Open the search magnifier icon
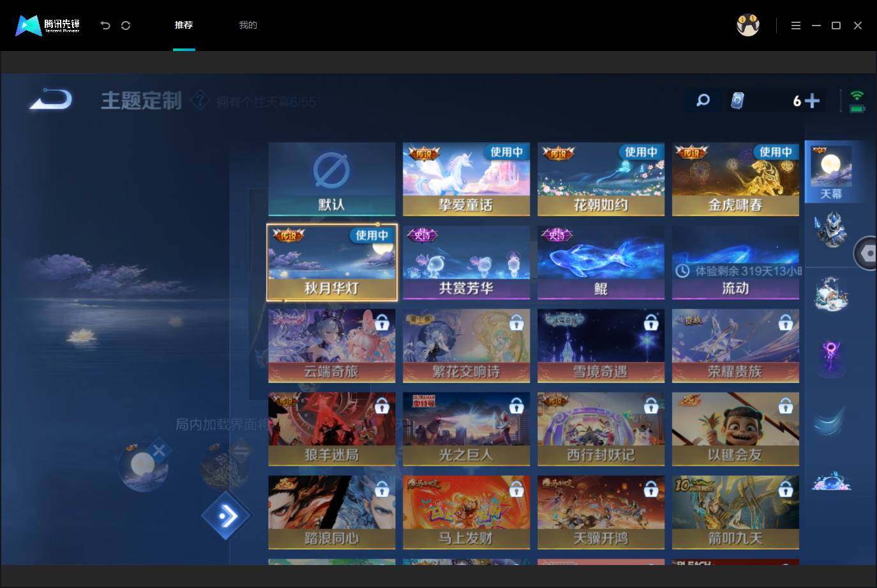 coord(703,100)
